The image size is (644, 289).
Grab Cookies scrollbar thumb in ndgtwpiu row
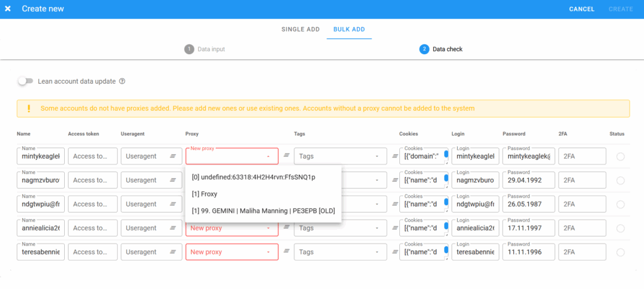click(446, 202)
